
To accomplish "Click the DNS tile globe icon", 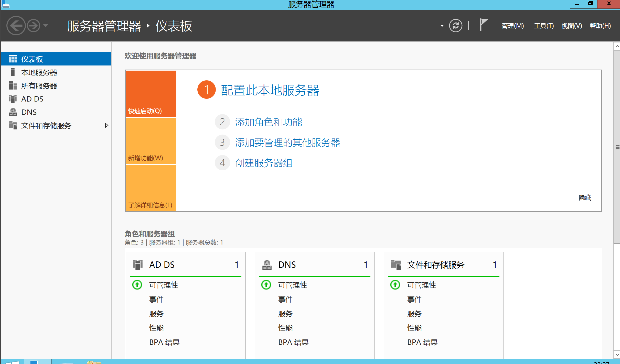I will 267,265.
